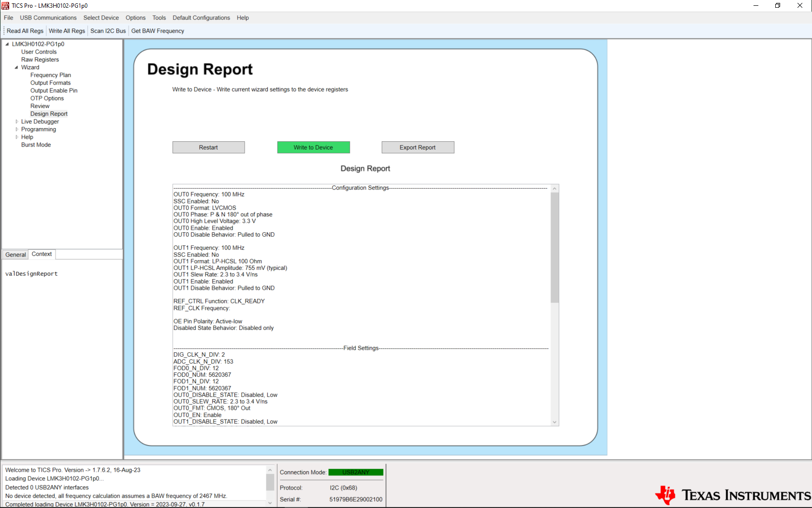Click the green Write to Device button
The height and width of the screenshot is (508, 812).
pyautogui.click(x=313, y=148)
